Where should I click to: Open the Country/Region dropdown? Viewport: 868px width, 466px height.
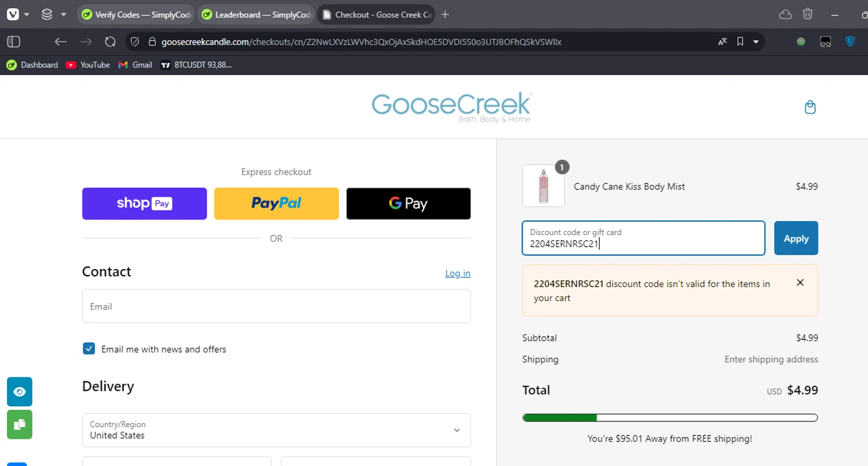(x=277, y=430)
